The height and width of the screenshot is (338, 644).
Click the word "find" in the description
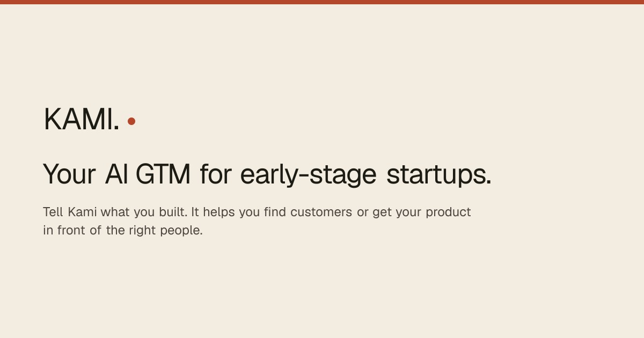(x=275, y=212)
